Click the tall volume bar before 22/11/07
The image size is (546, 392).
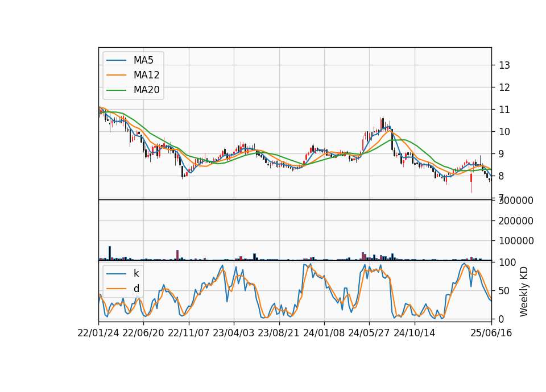pyautogui.click(x=177, y=255)
